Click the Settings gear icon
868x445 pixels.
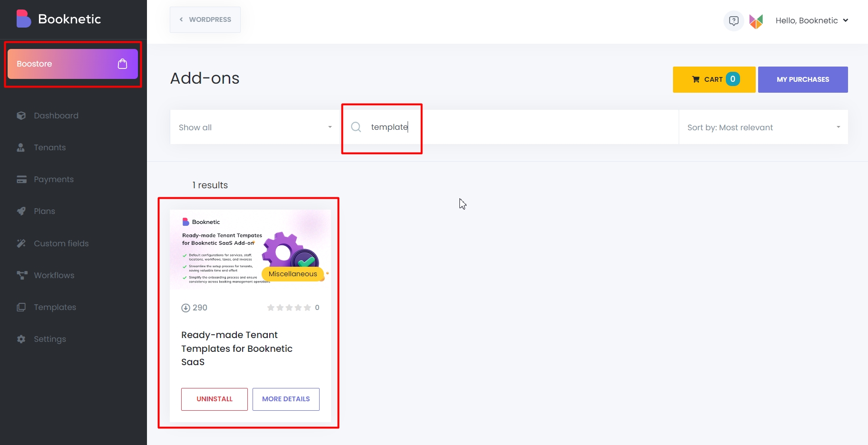tap(21, 339)
